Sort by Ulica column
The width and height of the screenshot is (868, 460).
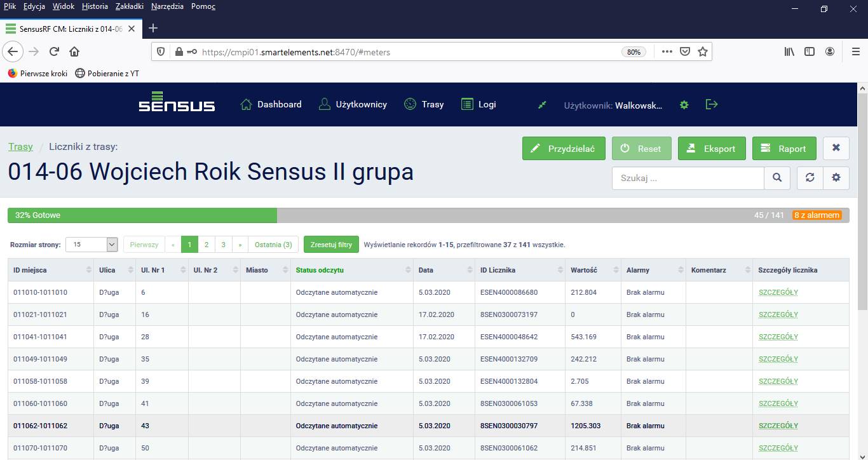pos(115,270)
